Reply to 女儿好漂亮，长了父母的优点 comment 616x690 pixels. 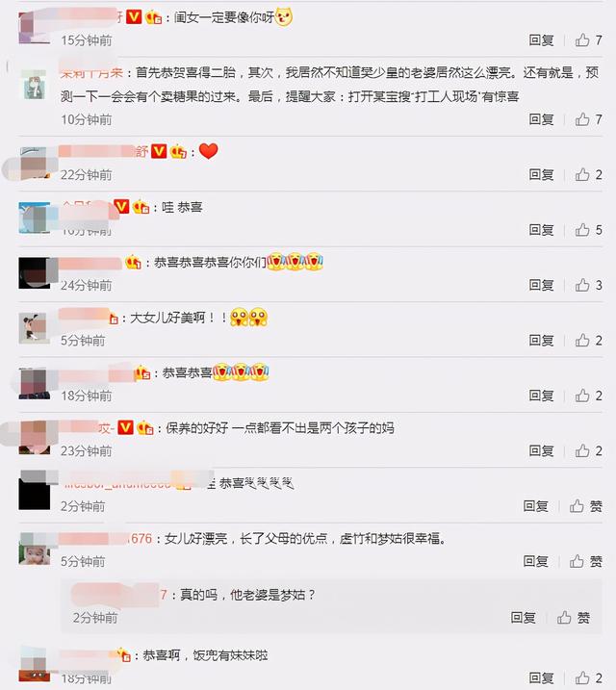(535, 561)
